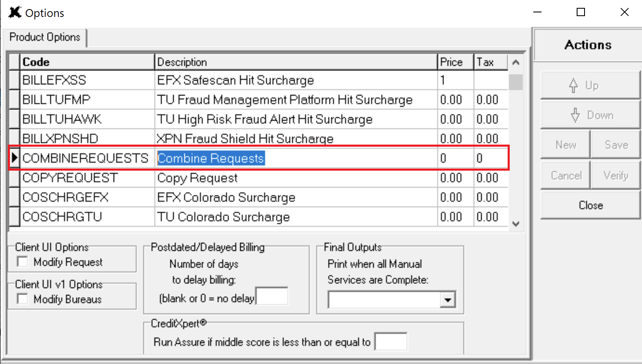The image size is (642, 364).
Task: Minimize the Options window
Action: pyautogui.click(x=537, y=12)
